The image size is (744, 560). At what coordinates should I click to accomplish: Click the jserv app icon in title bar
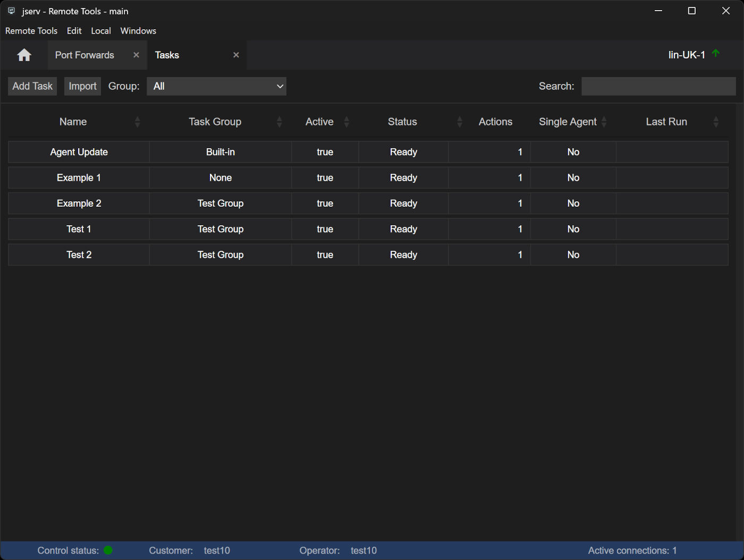coord(11,11)
